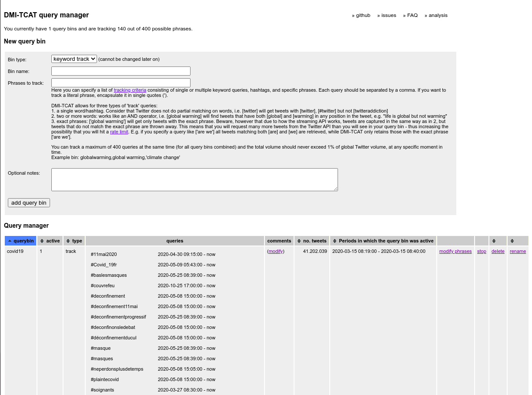Select the #Covid_19fr query entry
The image size is (532, 395).
[x=104, y=265]
